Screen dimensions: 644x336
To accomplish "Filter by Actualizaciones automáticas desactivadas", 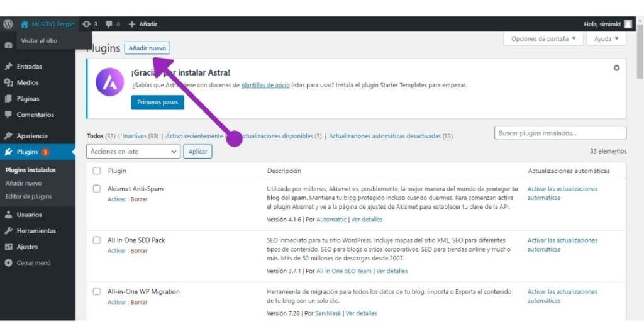I will pos(384,136).
